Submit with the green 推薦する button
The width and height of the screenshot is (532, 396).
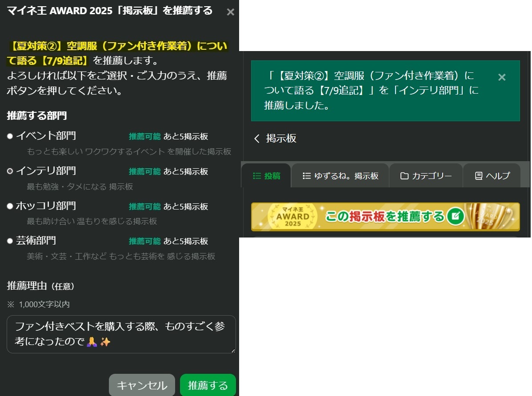[208, 385]
